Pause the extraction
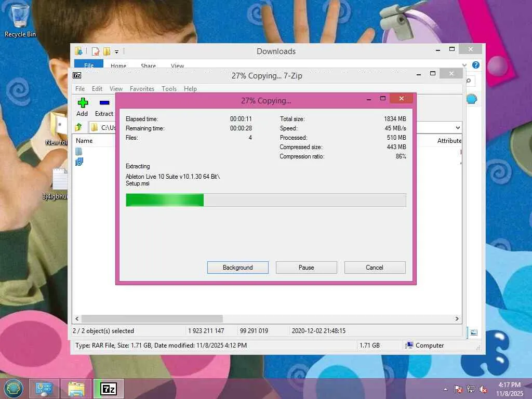This screenshot has width=532, height=399. click(x=307, y=268)
